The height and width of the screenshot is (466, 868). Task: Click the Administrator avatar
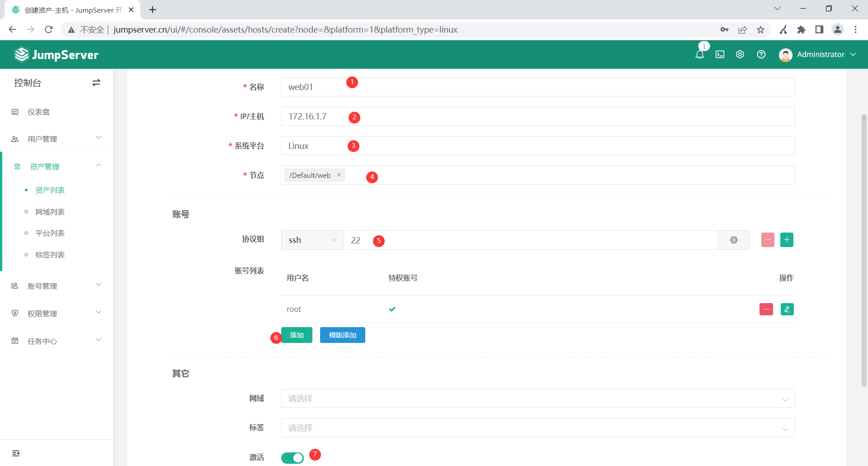(786, 55)
